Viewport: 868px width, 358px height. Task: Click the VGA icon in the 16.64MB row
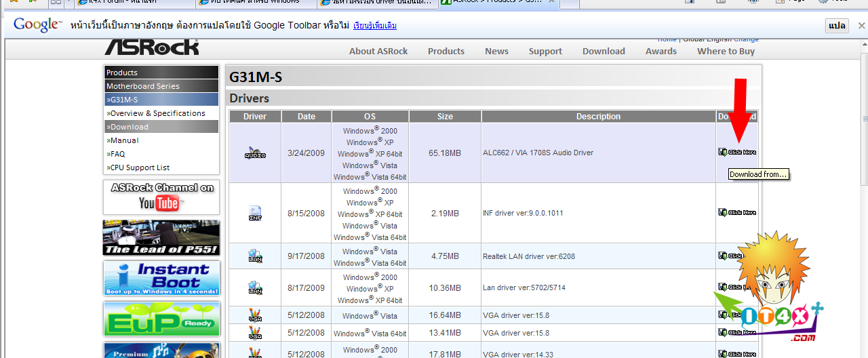[255, 315]
